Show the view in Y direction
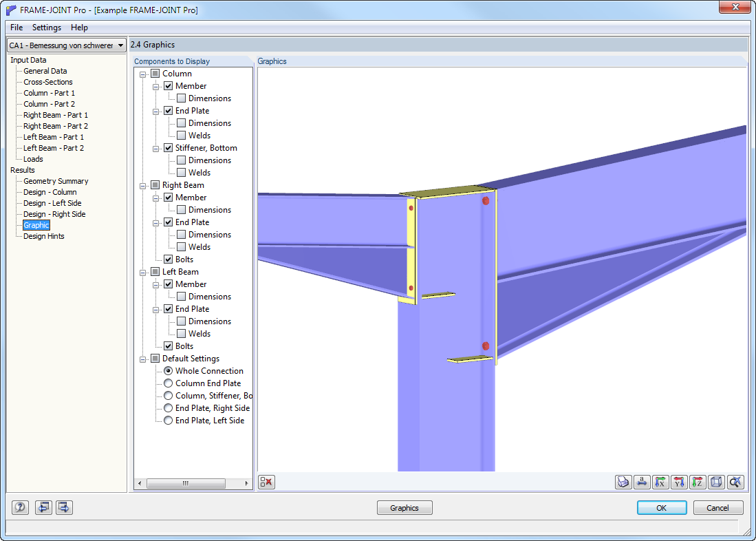756x541 pixels. (x=680, y=482)
